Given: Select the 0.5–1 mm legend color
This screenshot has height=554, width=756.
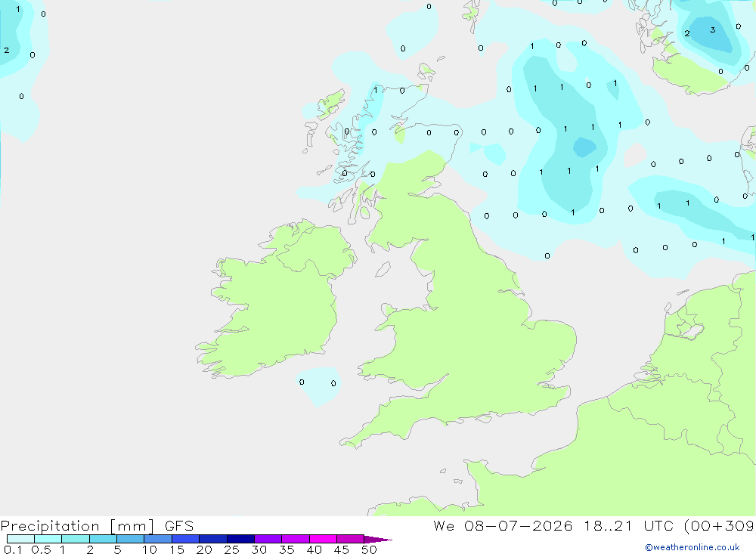Looking at the screenshot, I should 48,539.
